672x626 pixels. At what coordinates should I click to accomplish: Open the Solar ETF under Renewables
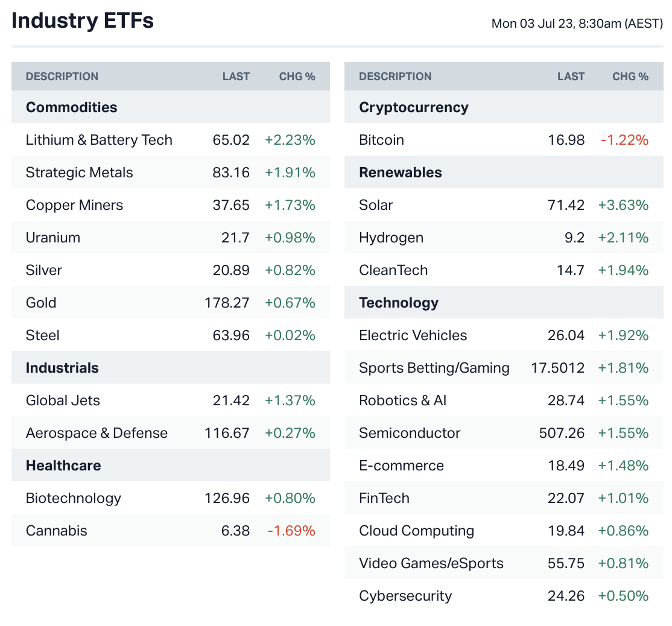coord(376,205)
